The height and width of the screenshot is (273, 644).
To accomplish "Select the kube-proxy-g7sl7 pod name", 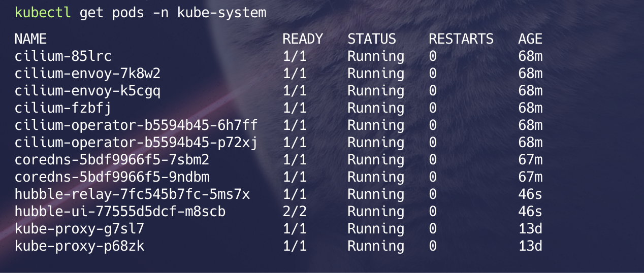I will [x=79, y=229].
